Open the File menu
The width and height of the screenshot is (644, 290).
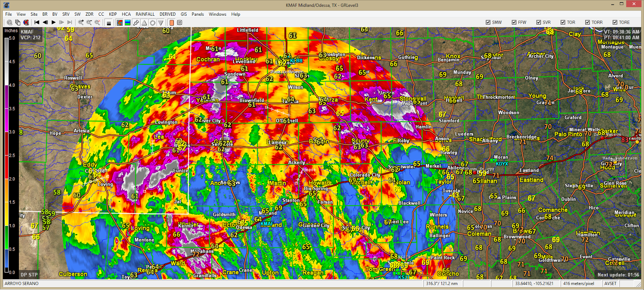pos(8,14)
